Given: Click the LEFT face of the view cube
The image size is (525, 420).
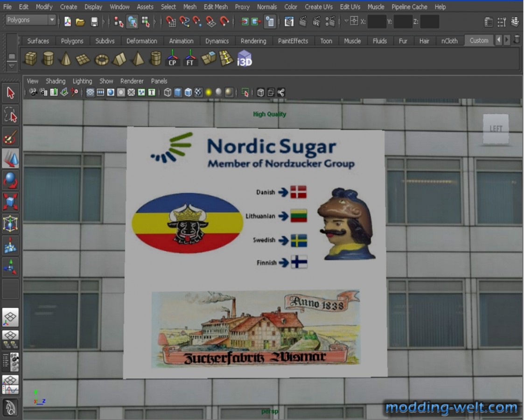Looking at the screenshot, I should coord(496,129).
